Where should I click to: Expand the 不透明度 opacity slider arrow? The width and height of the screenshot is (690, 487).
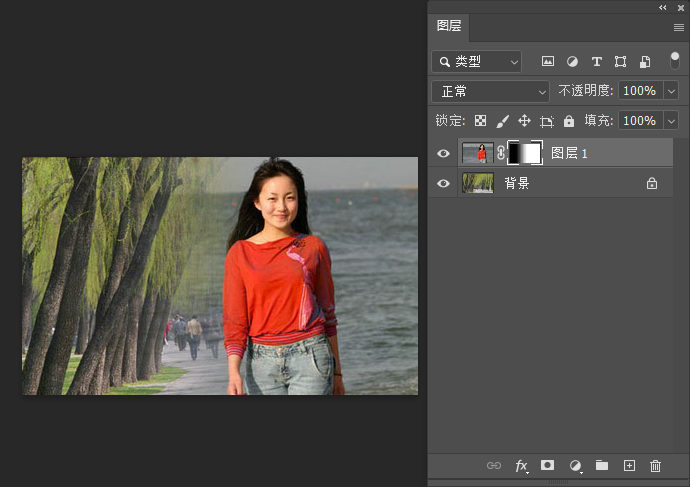pos(671,91)
